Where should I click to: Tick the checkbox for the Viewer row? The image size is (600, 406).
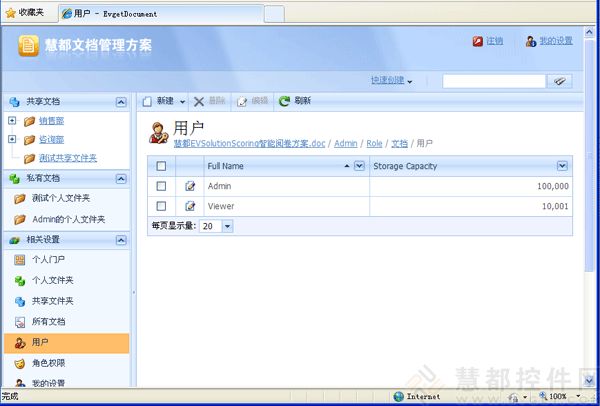pyautogui.click(x=161, y=206)
